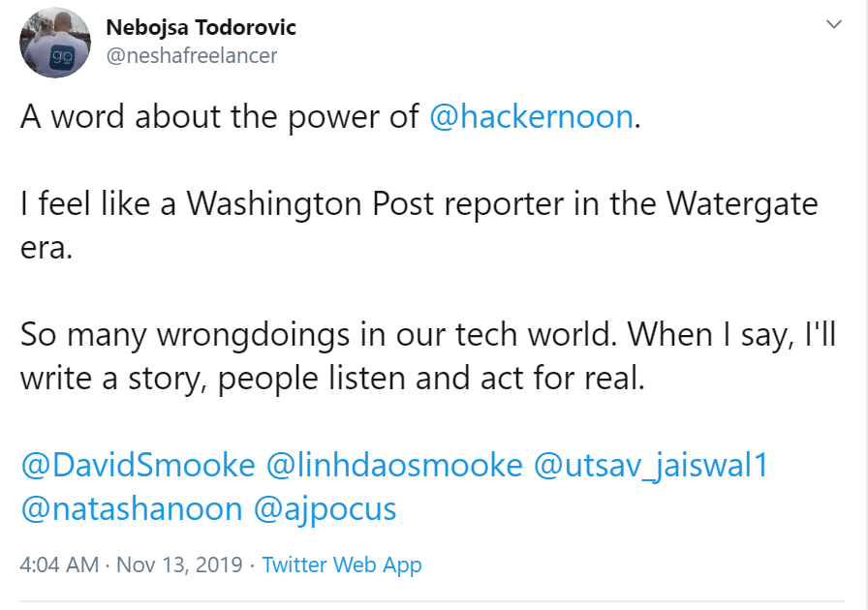Select the @ajpocus mention

point(325,509)
